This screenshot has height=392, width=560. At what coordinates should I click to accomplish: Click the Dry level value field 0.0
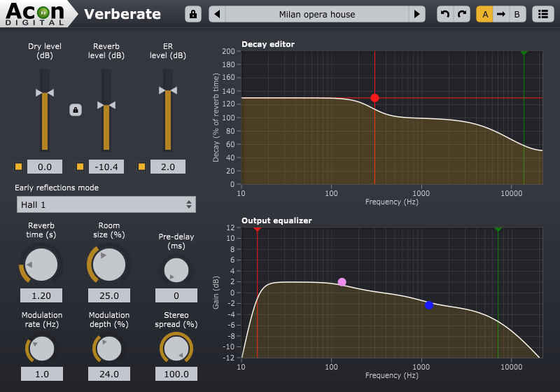[x=45, y=167]
